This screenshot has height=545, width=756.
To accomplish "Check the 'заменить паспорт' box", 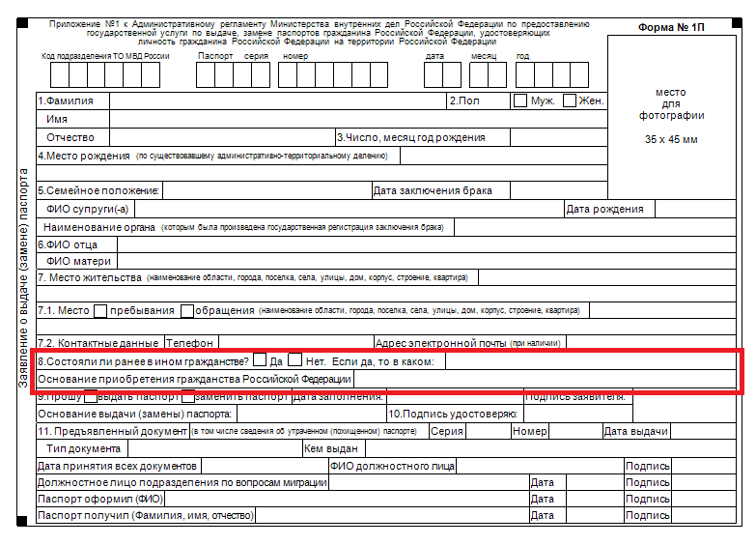I will click(x=188, y=396).
